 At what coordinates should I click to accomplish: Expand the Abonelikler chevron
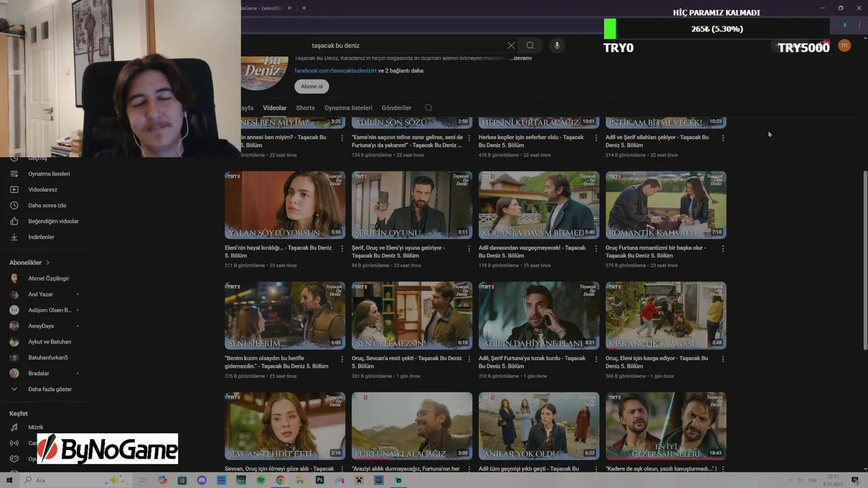click(47, 263)
